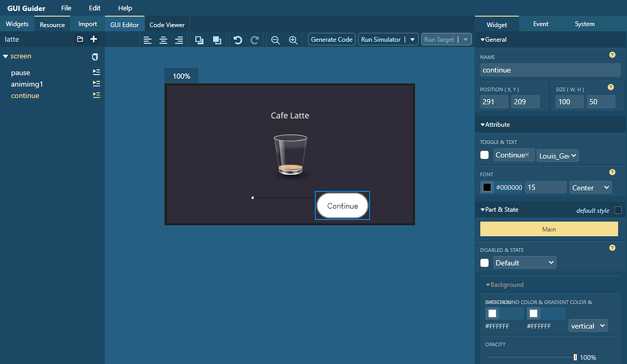
Task: Collapse the screen tree node
Action: click(6, 56)
